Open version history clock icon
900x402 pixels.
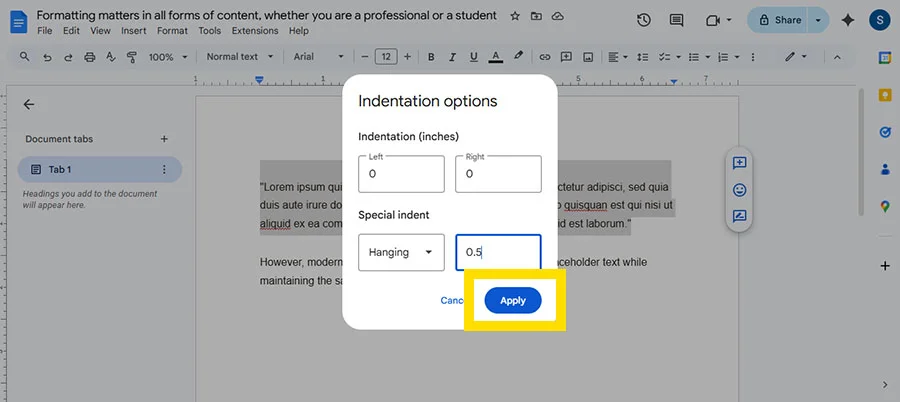point(644,20)
